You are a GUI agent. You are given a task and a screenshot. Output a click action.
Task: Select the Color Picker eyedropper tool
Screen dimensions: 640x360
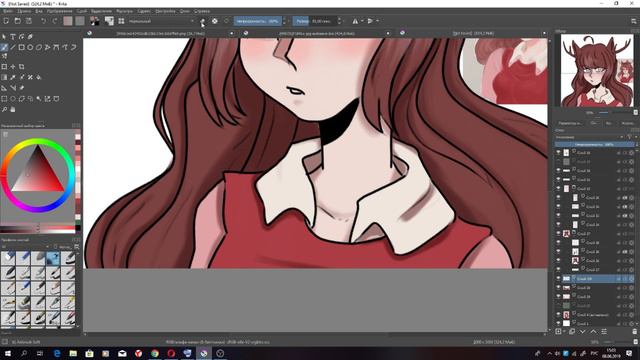[13, 77]
